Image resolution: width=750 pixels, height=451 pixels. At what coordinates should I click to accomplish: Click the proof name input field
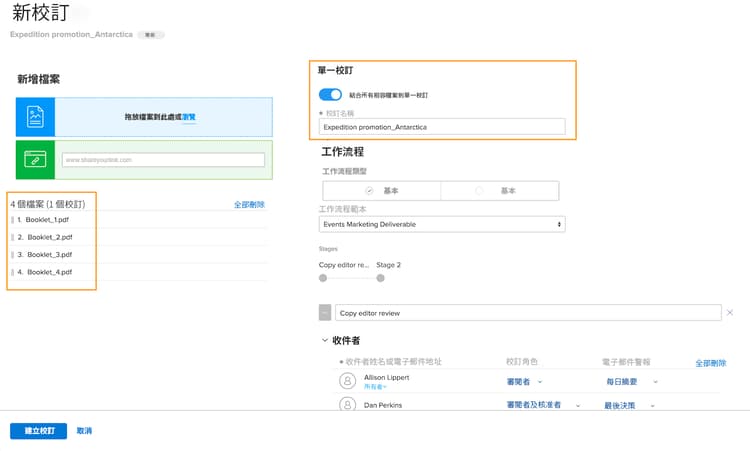(x=442, y=127)
